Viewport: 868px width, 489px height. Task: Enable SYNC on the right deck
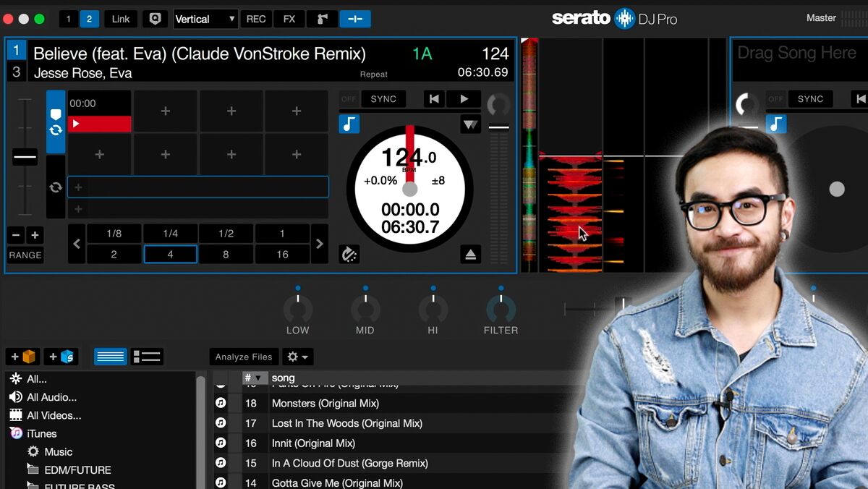tap(810, 99)
